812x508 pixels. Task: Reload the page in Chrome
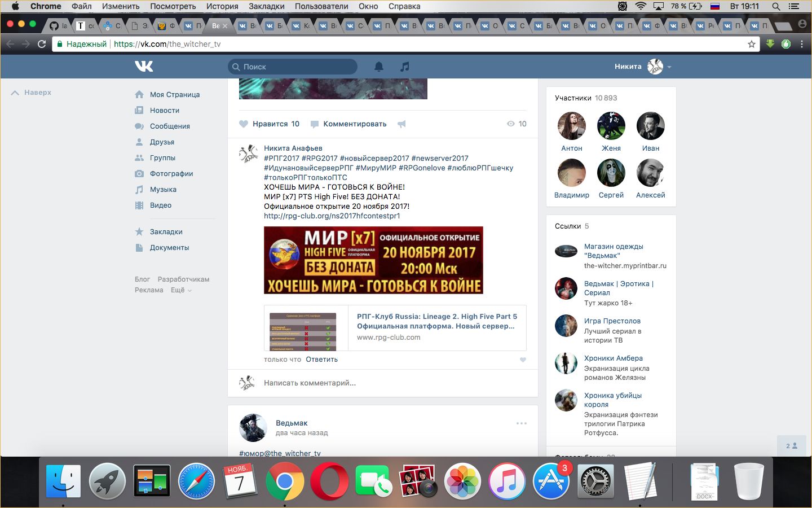[x=41, y=44]
